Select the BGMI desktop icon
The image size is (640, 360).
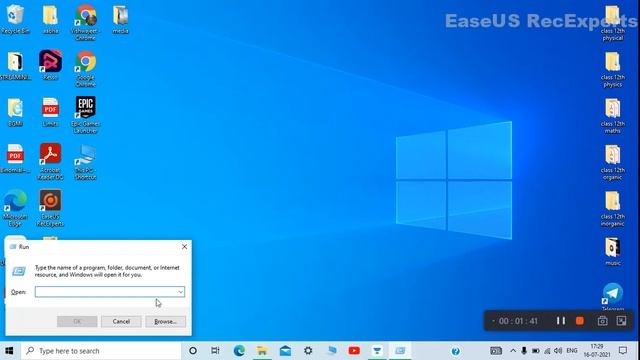(x=15, y=112)
